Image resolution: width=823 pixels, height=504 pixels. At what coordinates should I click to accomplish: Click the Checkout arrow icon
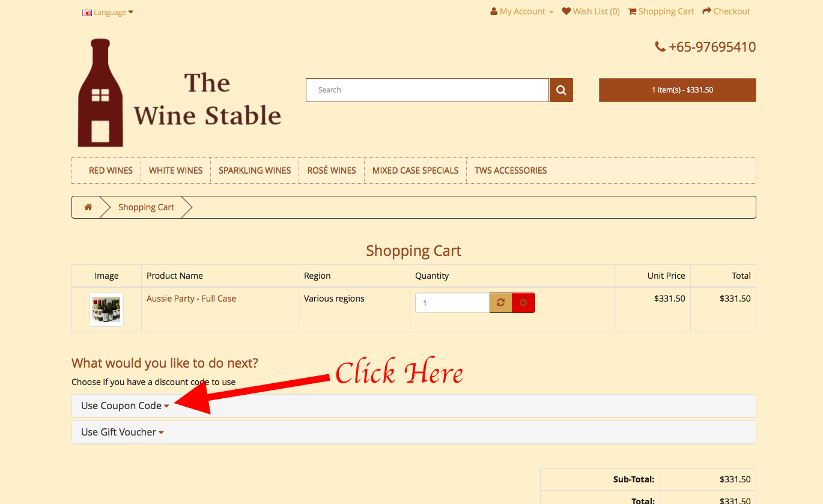[x=706, y=11]
